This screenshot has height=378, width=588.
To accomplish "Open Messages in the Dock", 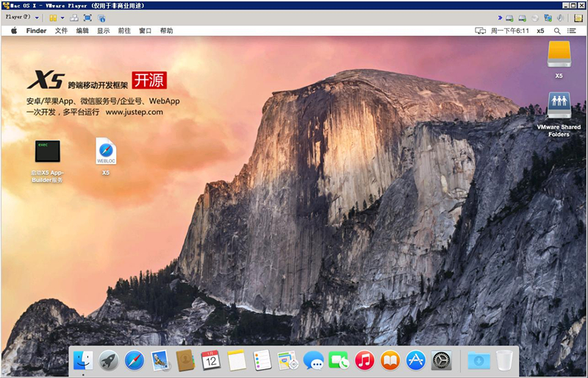I will 314,360.
